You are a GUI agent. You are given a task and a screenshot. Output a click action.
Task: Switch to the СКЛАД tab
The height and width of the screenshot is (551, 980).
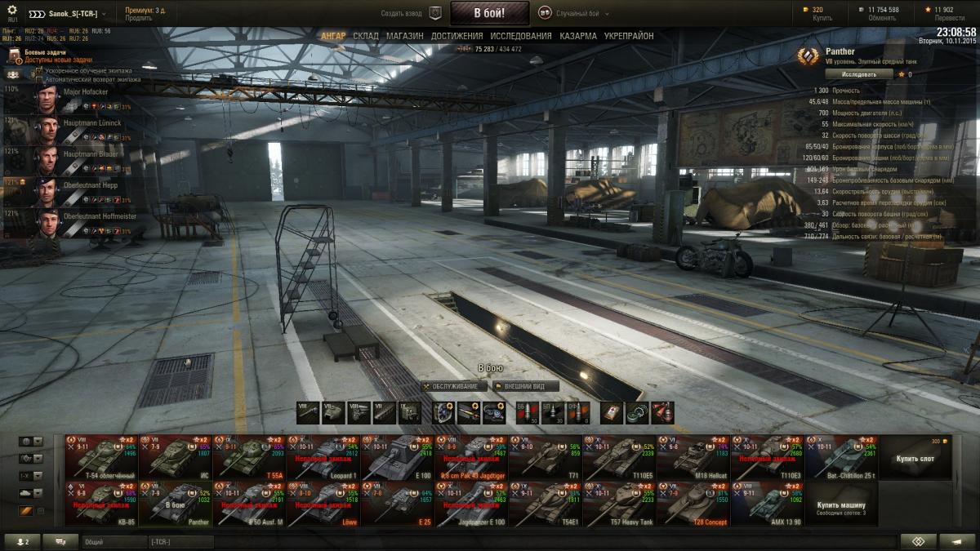[366, 36]
